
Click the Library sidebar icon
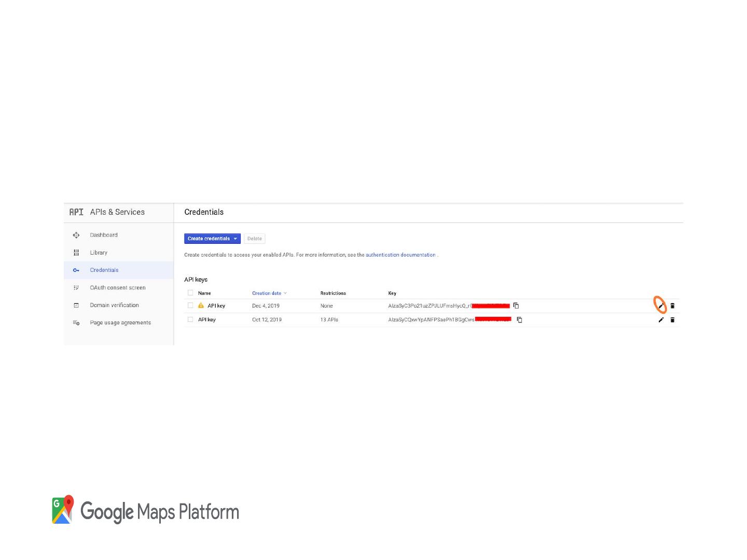(76, 253)
